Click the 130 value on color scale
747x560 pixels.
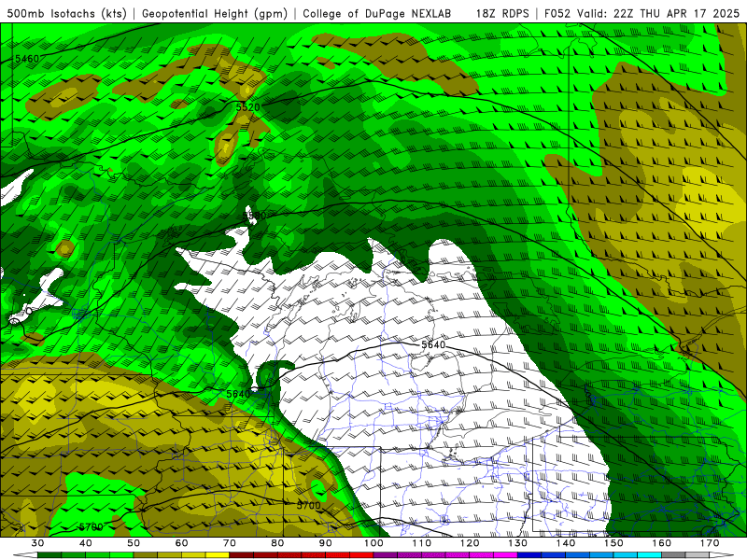[x=518, y=543]
